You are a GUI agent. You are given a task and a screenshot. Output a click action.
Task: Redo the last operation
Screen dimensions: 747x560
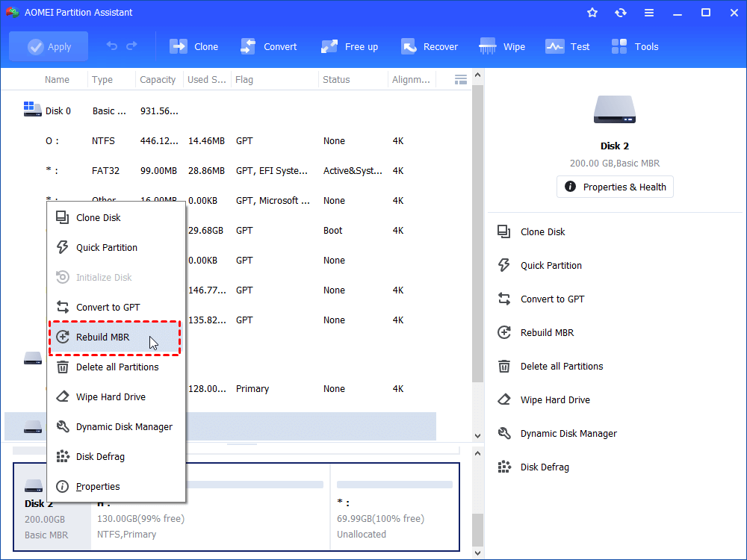pos(132,46)
